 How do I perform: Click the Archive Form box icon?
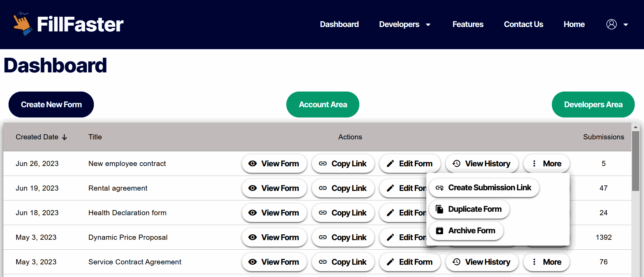pyautogui.click(x=440, y=231)
